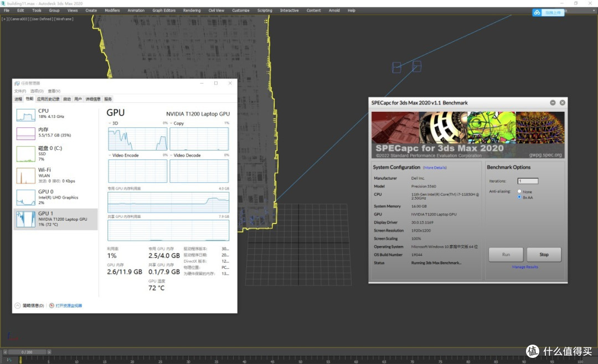Switch to App history tab (应用历史记录)
Image resolution: width=598 pixels, height=364 pixels.
click(48, 99)
